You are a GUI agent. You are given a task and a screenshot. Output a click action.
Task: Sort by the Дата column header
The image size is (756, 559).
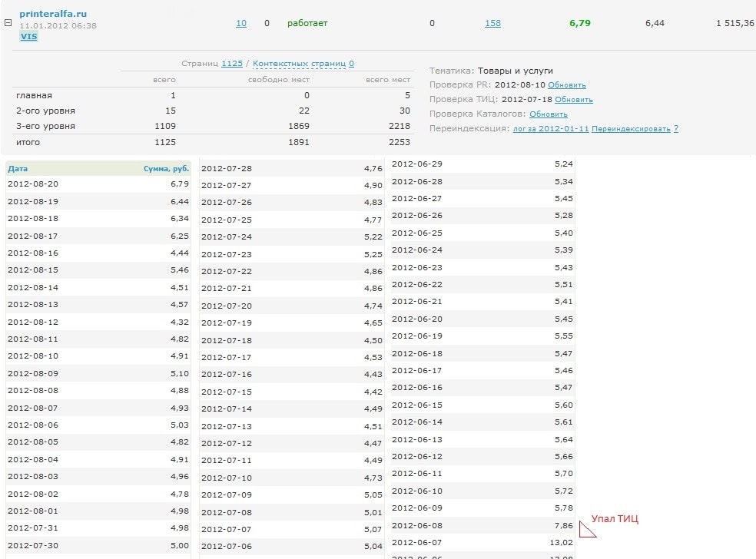click(18, 168)
